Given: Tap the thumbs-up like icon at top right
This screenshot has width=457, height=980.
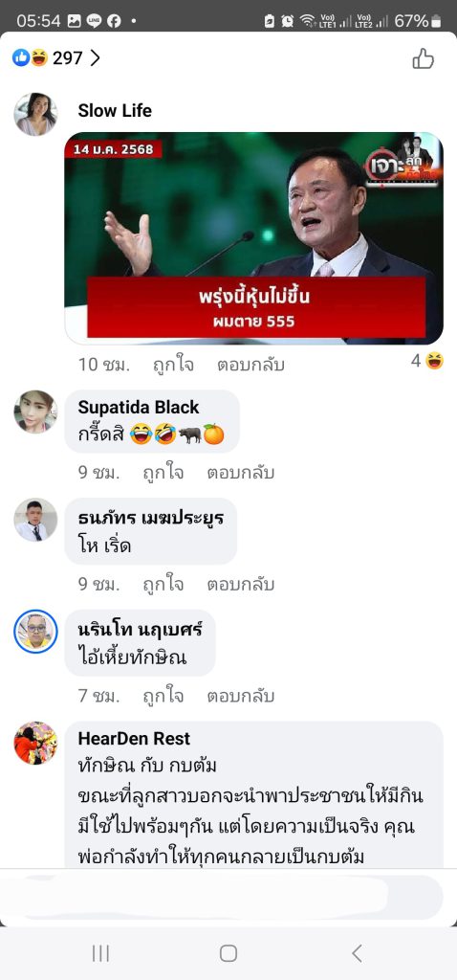Looking at the screenshot, I should pos(423,58).
